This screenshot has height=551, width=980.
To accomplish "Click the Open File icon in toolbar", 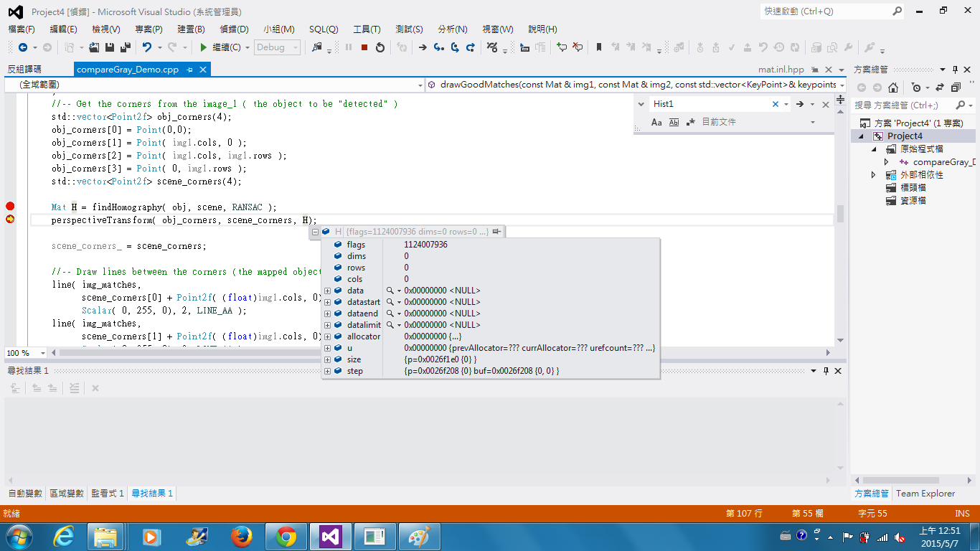I will [x=94, y=47].
